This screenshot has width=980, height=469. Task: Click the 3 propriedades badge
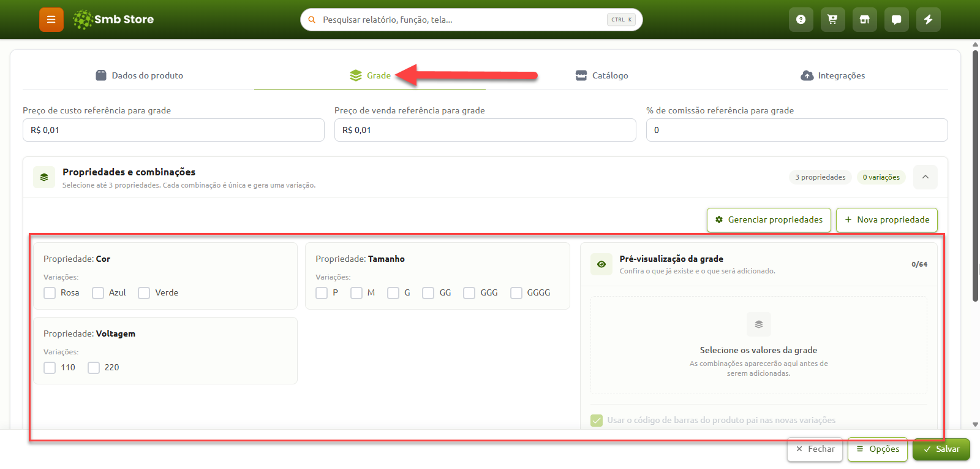[x=820, y=177]
